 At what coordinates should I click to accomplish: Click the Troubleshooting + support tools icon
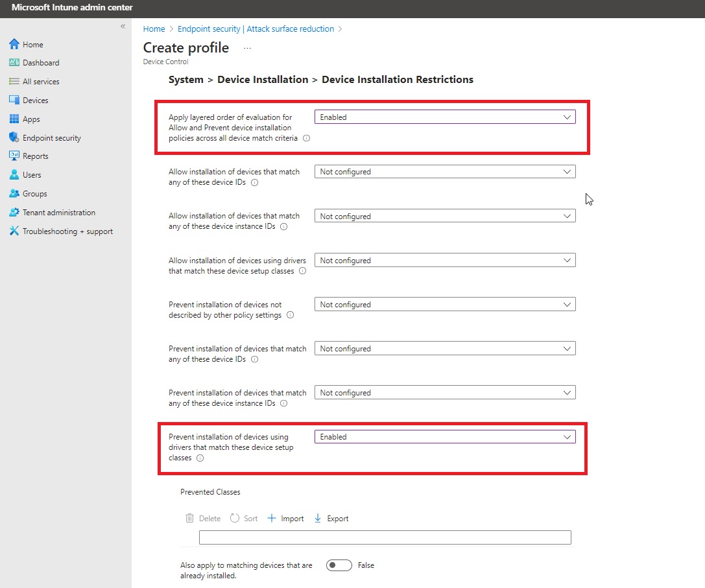[14, 231]
